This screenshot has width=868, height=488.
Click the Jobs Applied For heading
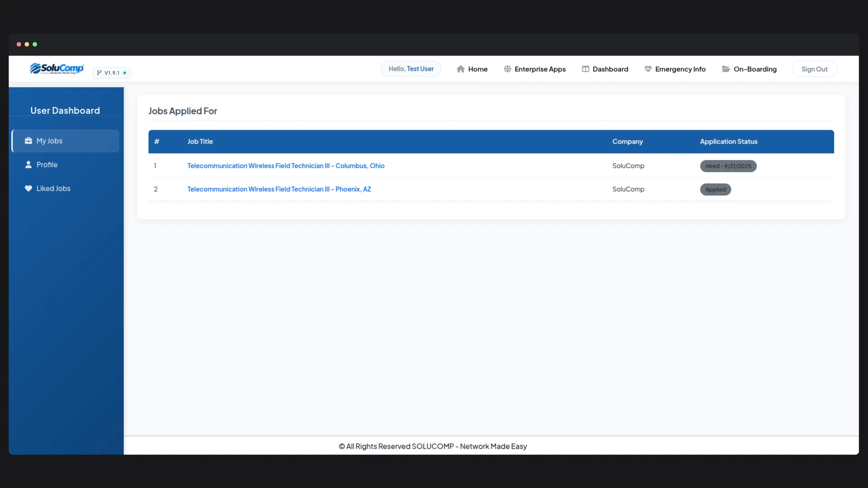[183, 111]
